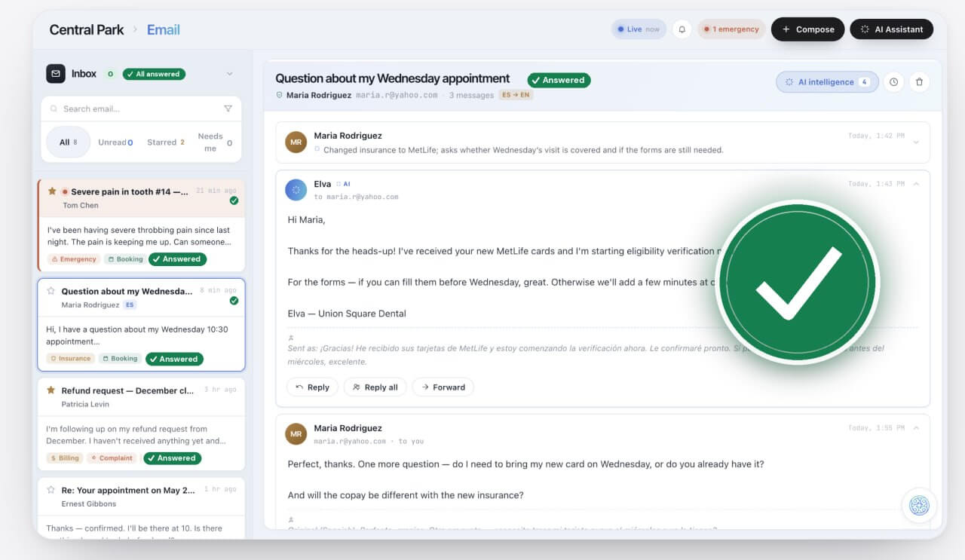Delete thread with trash icon

[919, 82]
